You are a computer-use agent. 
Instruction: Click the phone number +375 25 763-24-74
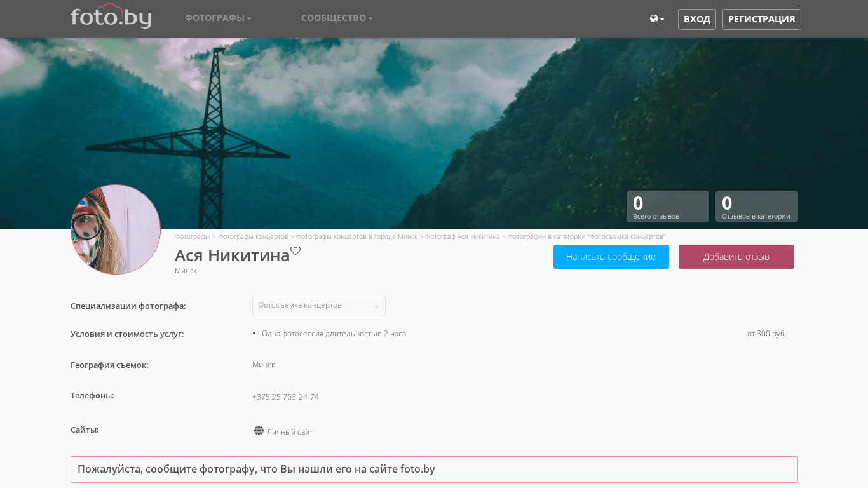point(285,397)
